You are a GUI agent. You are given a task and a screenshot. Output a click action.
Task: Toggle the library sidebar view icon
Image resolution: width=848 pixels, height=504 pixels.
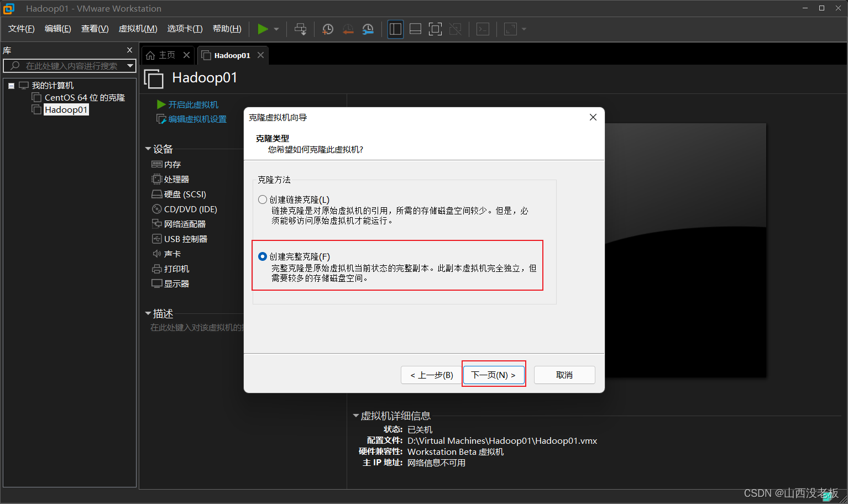click(x=395, y=29)
